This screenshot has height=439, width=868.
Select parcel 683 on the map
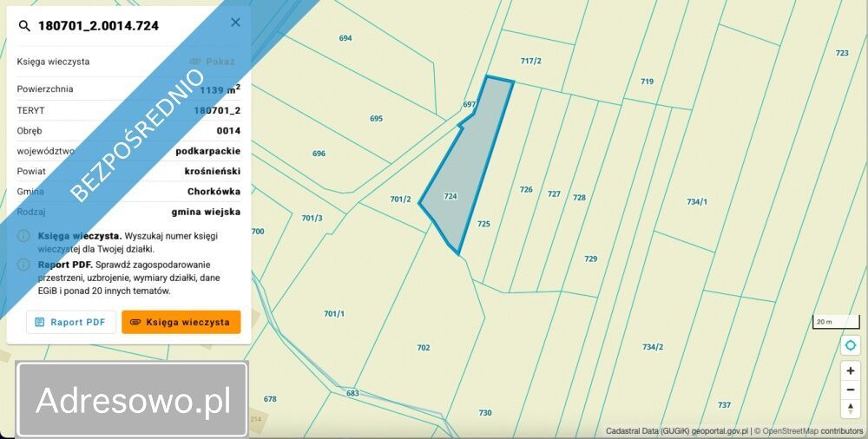coord(352,394)
